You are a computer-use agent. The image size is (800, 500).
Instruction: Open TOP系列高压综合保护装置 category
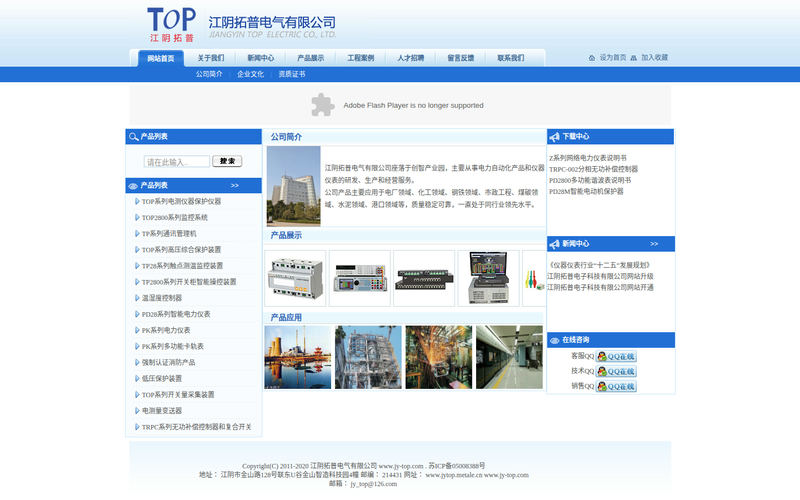pyautogui.click(x=182, y=250)
